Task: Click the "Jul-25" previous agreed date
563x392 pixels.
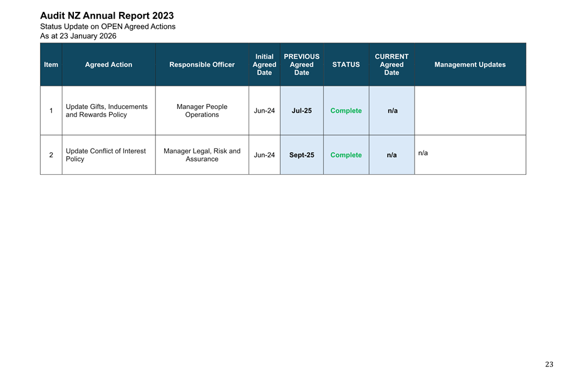Action: (x=301, y=111)
